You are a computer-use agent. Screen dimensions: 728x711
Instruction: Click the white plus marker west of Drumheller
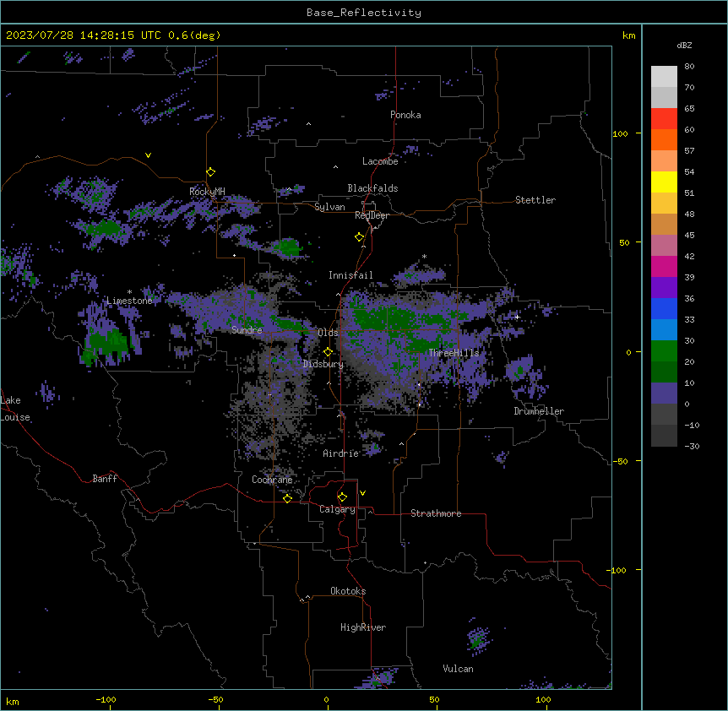click(x=517, y=317)
